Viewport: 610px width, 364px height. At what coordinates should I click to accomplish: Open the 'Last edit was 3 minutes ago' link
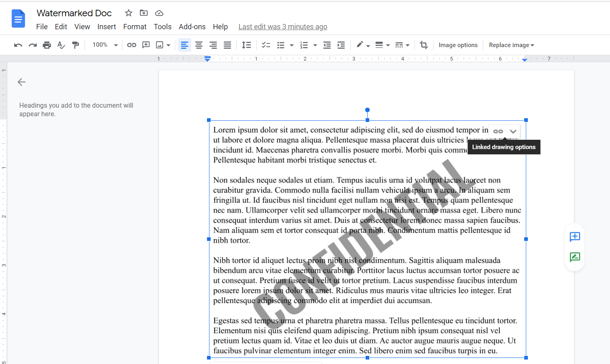coord(283,27)
